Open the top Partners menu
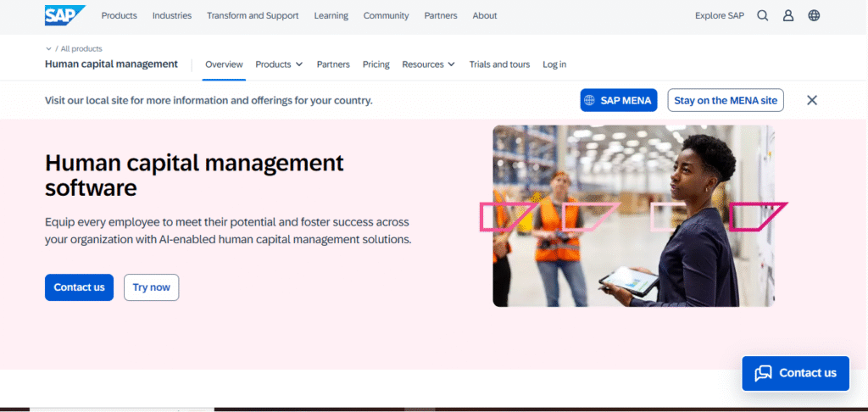The width and height of the screenshot is (868, 412). (x=441, y=15)
